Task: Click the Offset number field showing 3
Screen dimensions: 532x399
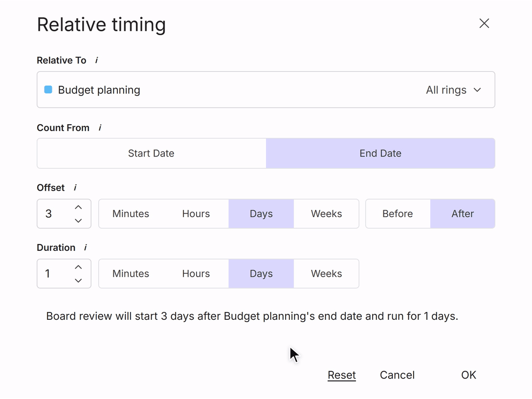Action: [x=64, y=214]
